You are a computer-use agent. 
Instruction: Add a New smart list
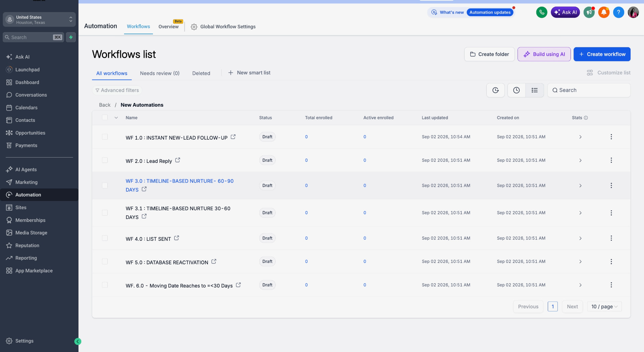(x=249, y=73)
